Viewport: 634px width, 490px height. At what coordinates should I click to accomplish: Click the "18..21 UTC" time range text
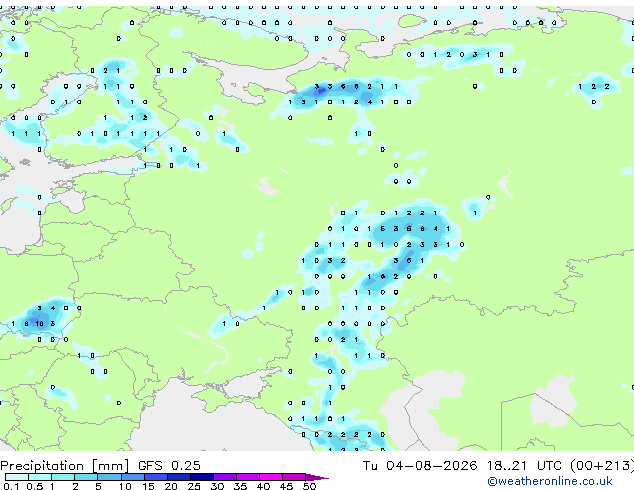(524, 466)
